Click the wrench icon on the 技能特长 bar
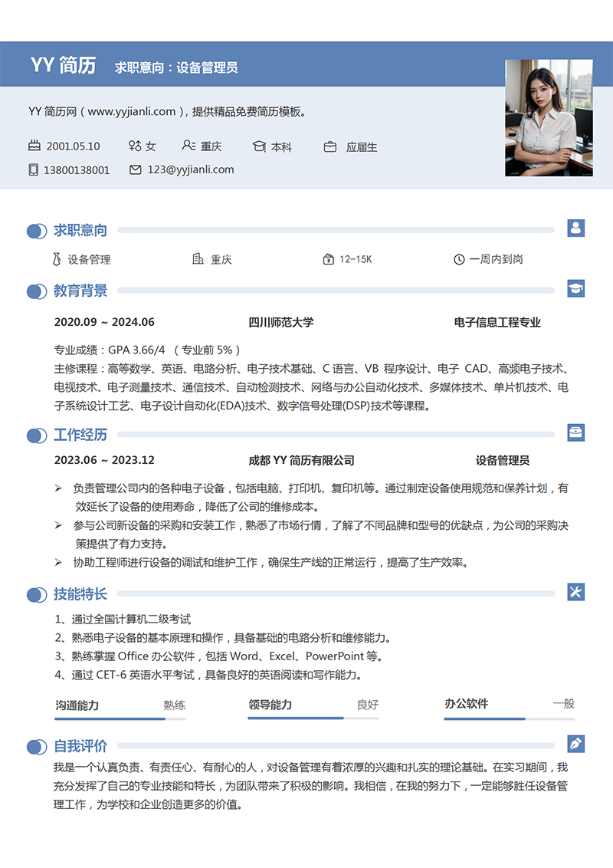Image resolution: width=613 pixels, height=868 pixels. pyautogui.click(x=575, y=590)
